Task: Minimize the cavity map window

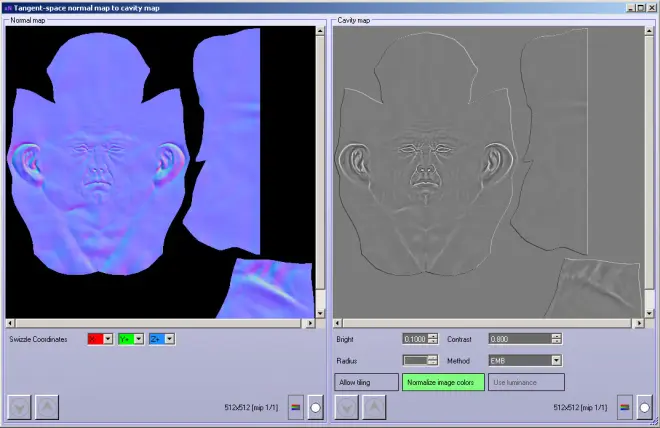Action: tap(631, 8)
